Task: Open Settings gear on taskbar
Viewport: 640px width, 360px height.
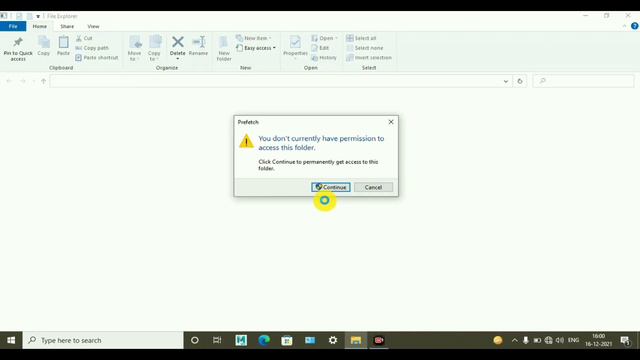Action: [333, 340]
